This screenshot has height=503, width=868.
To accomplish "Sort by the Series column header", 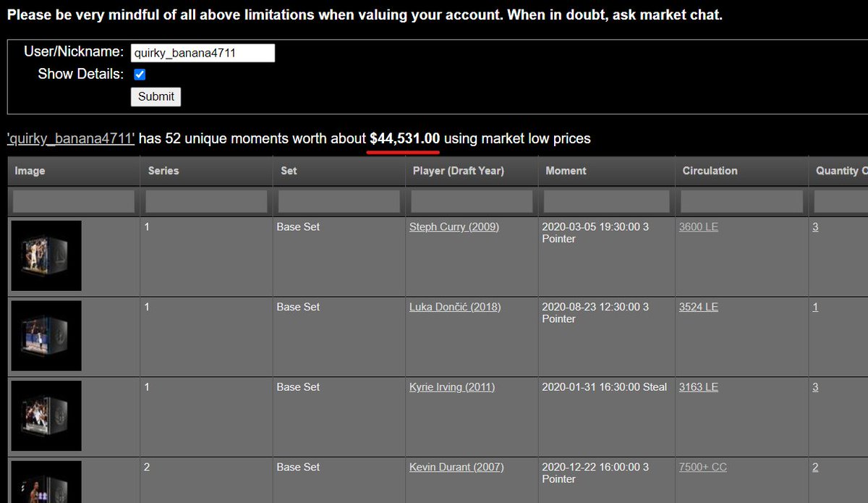I will coord(206,171).
